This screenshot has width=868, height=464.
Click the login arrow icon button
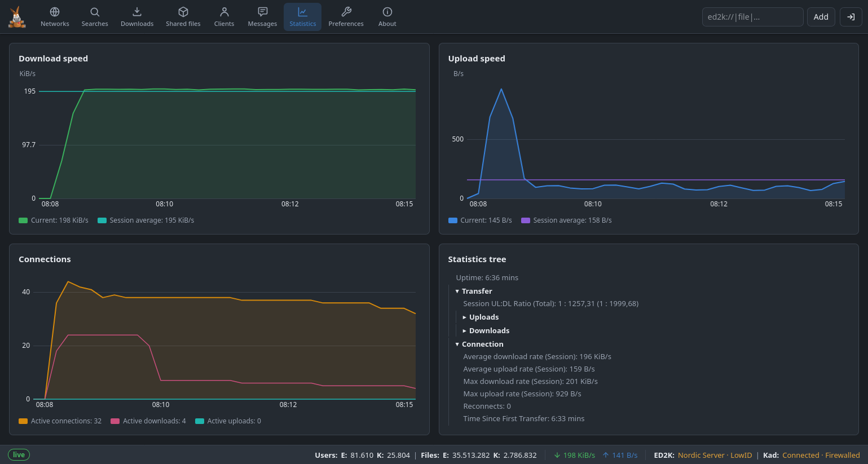pyautogui.click(x=851, y=17)
